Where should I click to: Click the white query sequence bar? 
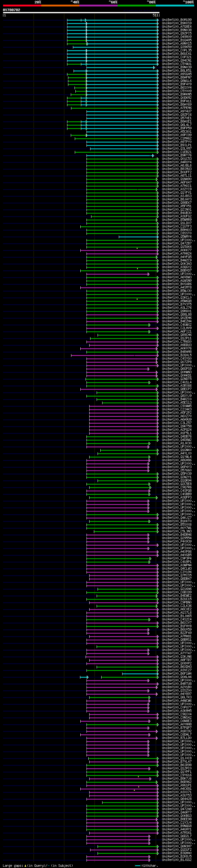pos(81,12)
